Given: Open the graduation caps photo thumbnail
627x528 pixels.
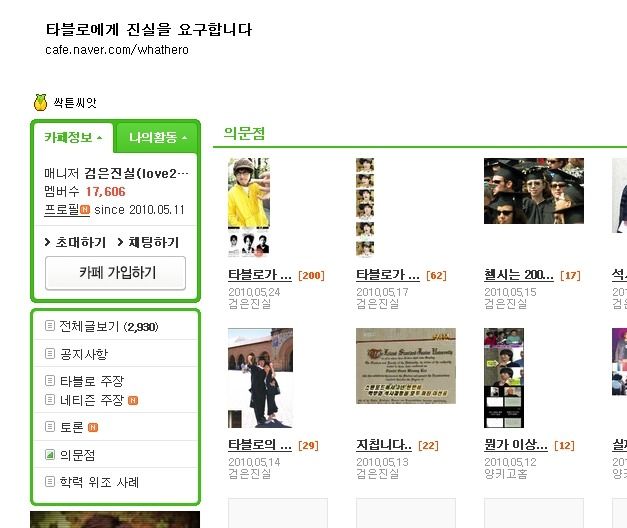Looking at the screenshot, I should click(534, 191).
